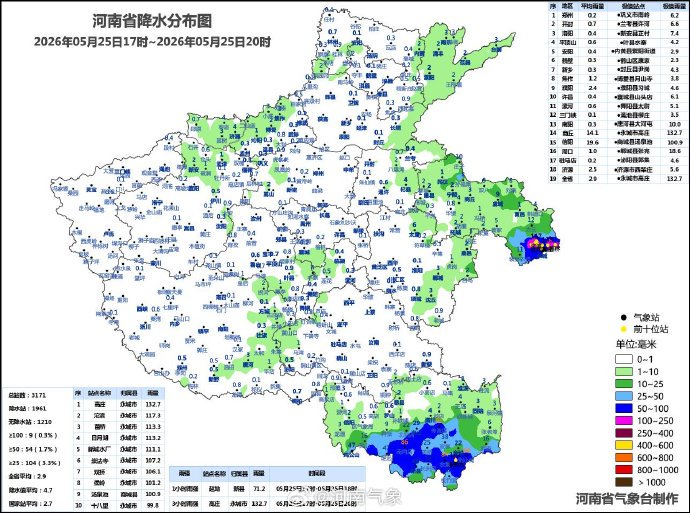Click the 无降水站 1210 statistic line
This screenshot has height=513, width=690.
(30, 421)
